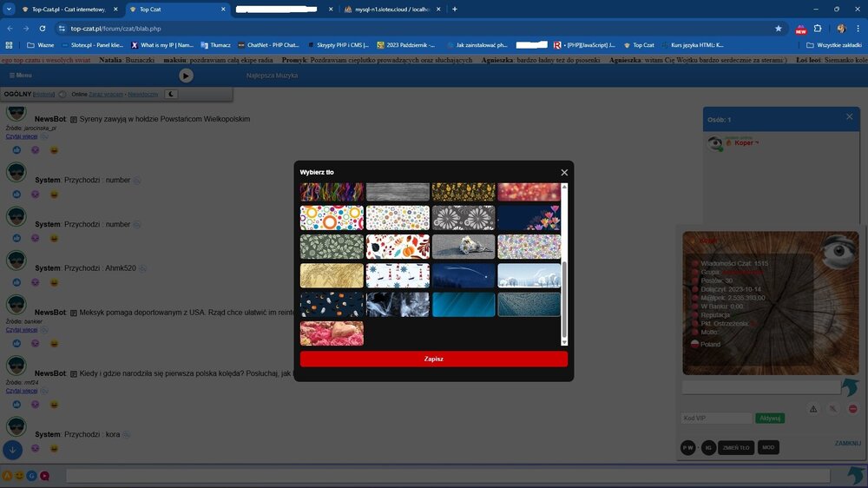Image resolution: width=868 pixels, height=488 pixels.
Task: Choose the gray wood plank background
Action: pyautogui.click(x=398, y=192)
